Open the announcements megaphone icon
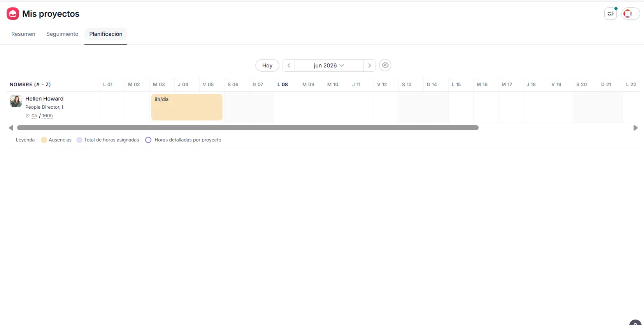Viewport: 644px width, 325px height. (x=611, y=14)
